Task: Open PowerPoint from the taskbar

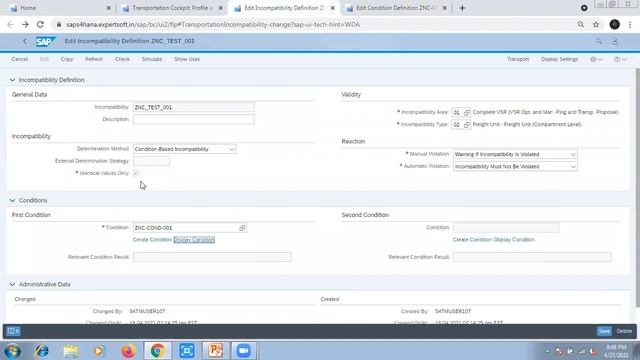Action: coord(215,351)
